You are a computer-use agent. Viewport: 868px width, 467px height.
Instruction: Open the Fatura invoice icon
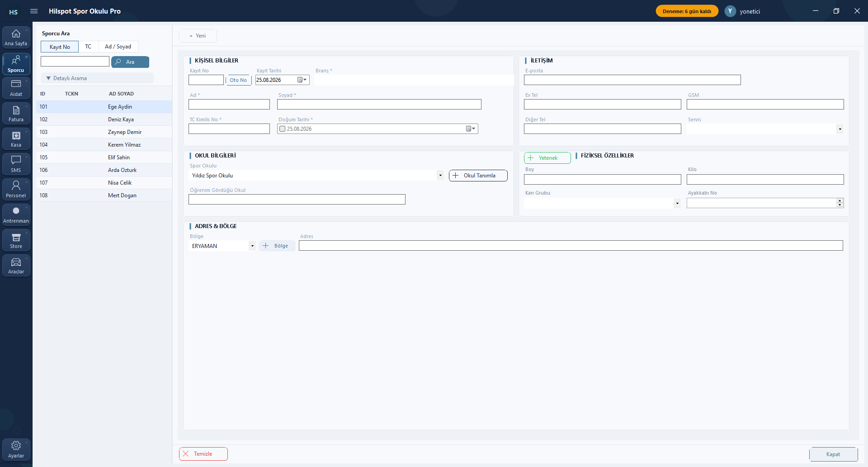coord(16,114)
